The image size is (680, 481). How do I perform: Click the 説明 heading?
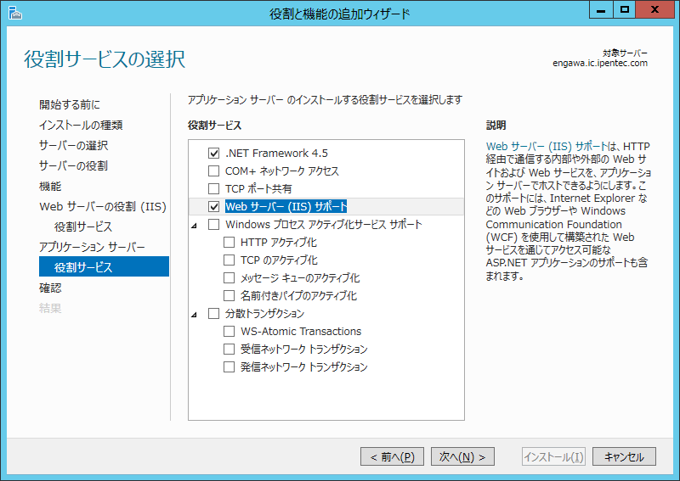pos(496,125)
